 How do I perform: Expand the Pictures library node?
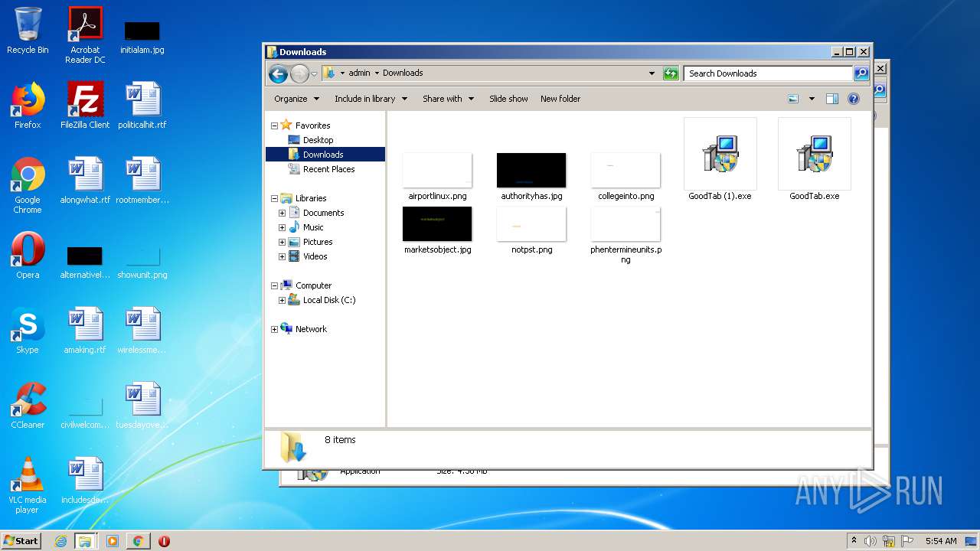click(x=282, y=242)
